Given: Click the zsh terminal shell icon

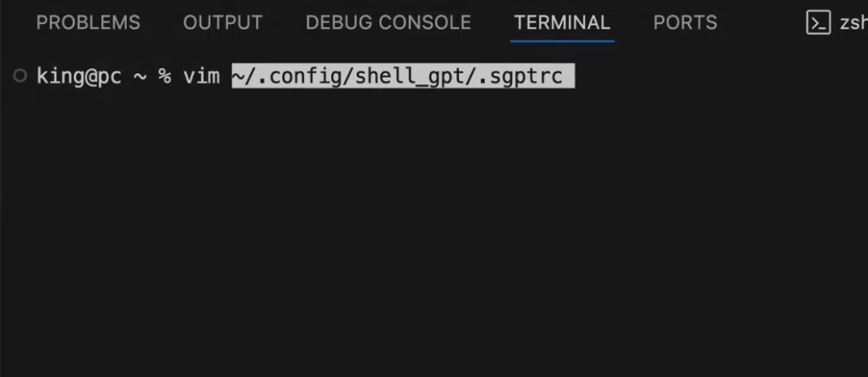Looking at the screenshot, I should (817, 23).
